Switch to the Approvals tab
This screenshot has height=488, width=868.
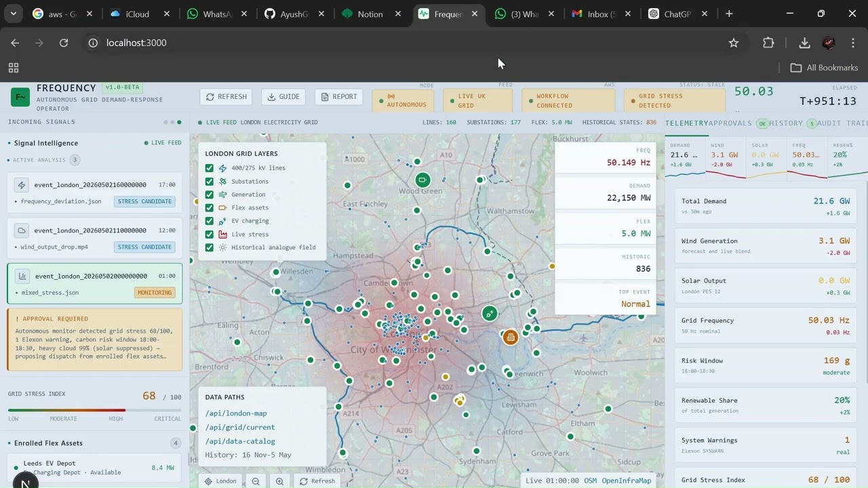[x=738, y=123]
